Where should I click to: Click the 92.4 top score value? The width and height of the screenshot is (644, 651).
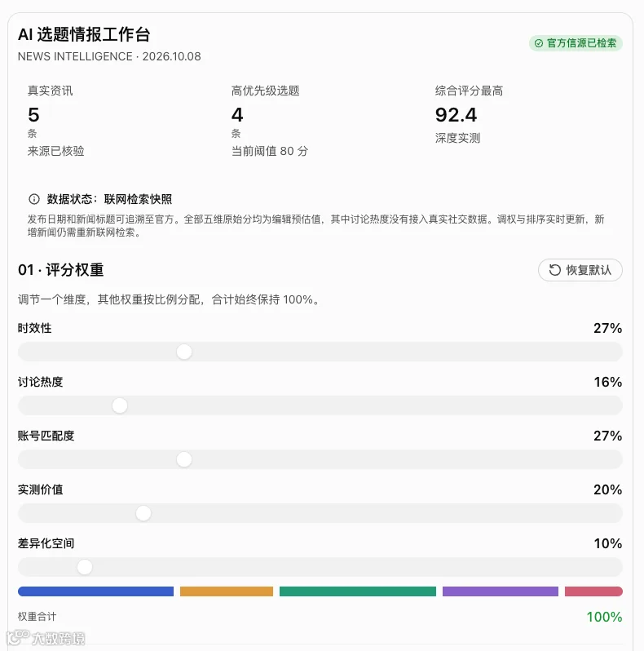(x=456, y=115)
